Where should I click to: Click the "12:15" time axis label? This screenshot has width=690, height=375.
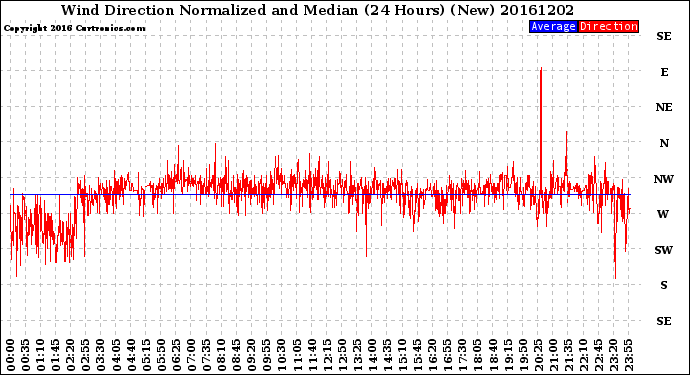tap(327, 355)
